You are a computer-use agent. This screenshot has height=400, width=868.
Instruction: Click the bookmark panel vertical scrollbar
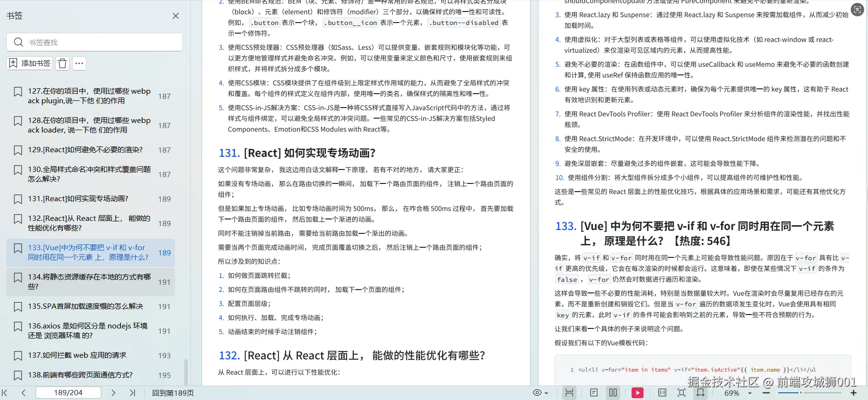click(186, 372)
